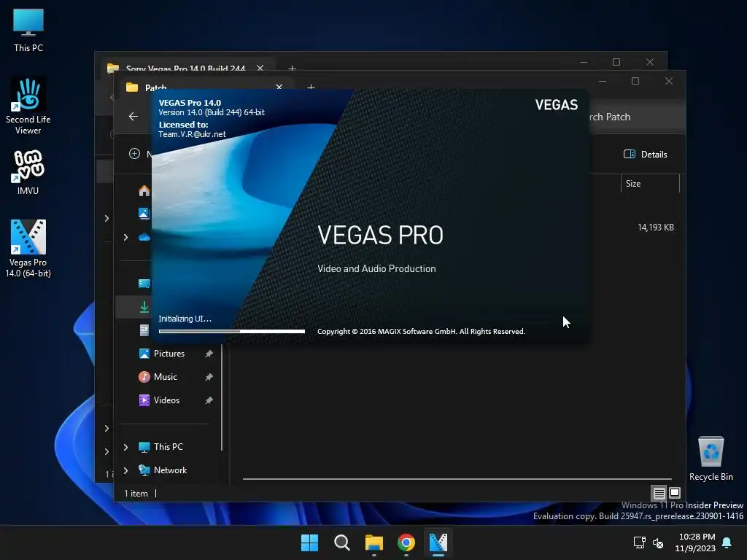This screenshot has width=747, height=560.
Task: Go back in Patch Explorer window
Action: point(133,116)
